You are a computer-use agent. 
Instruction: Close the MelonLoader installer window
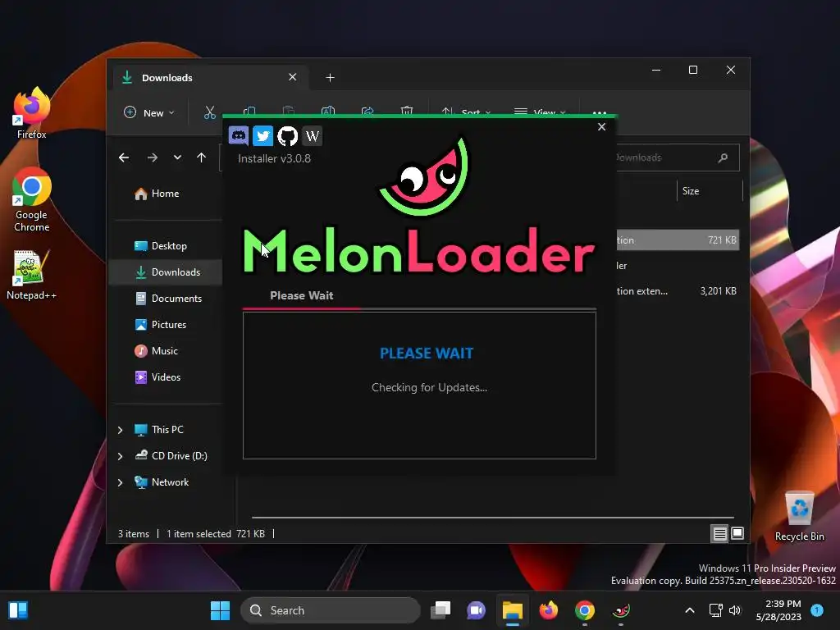(601, 127)
